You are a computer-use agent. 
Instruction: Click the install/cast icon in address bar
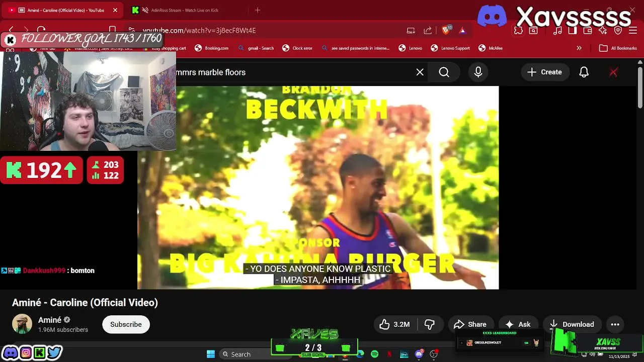(x=411, y=30)
